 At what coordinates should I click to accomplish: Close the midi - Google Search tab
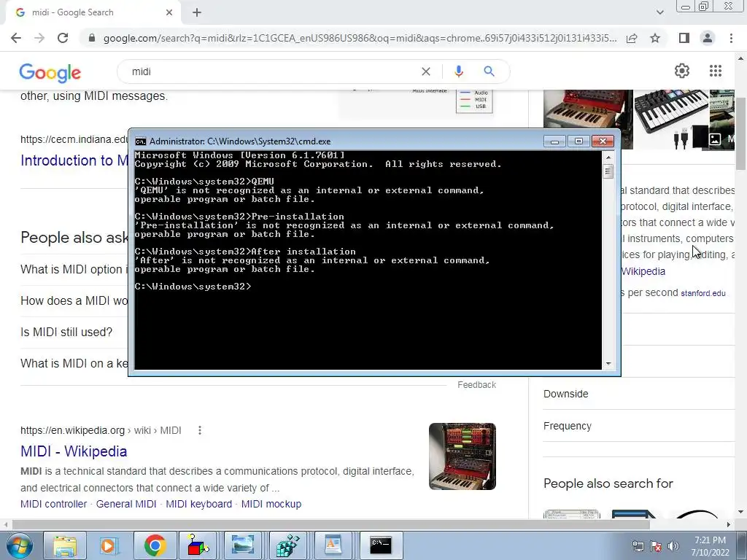pos(169,12)
